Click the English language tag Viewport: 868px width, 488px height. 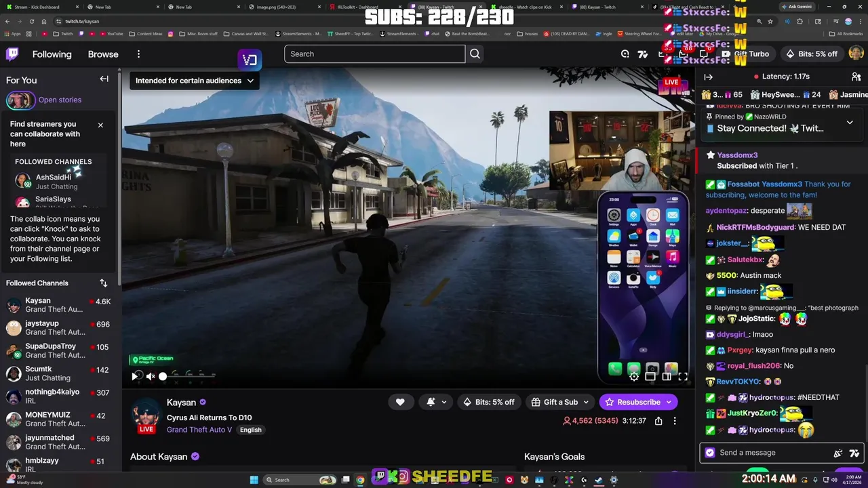pyautogui.click(x=250, y=430)
